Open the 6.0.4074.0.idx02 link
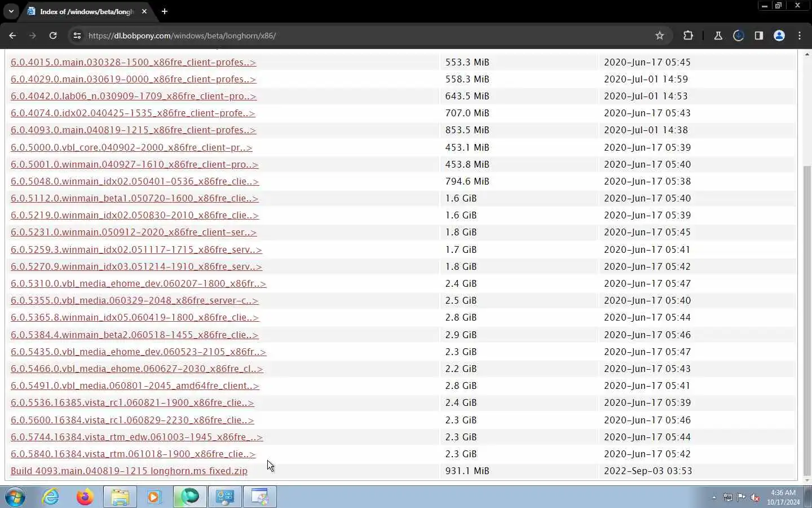 (x=133, y=113)
